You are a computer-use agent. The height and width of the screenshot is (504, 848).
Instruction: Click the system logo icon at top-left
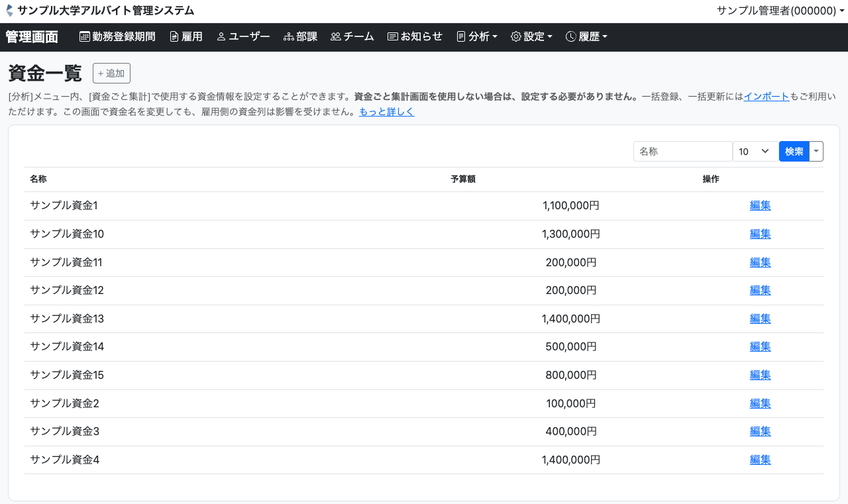(9, 11)
